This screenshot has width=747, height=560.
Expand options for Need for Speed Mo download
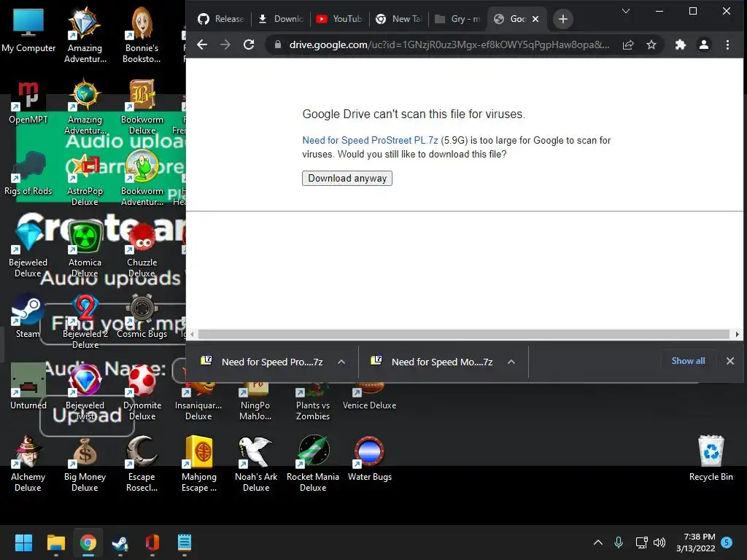pyautogui.click(x=511, y=362)
